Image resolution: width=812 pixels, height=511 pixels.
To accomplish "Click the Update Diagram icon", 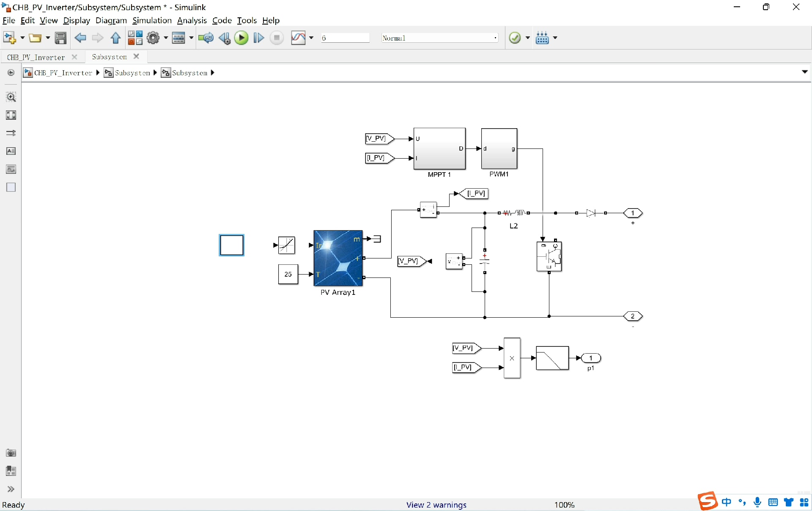I will 206,38.
